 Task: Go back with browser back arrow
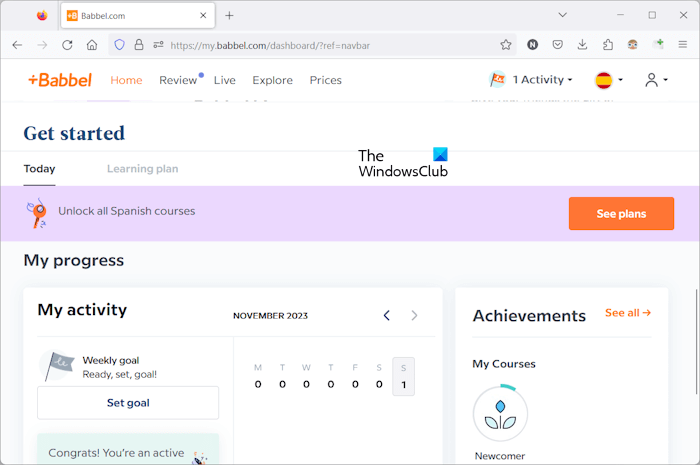(17, 45)
